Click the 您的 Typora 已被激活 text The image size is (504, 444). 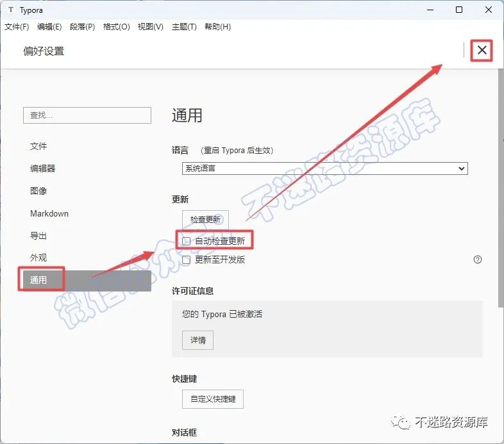click(x=222, y=314)
